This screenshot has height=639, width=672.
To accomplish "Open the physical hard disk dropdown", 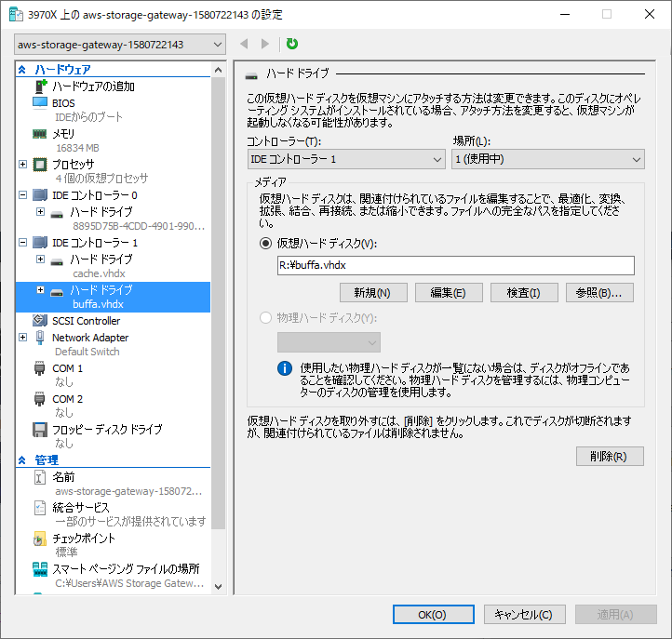I will [x=329, y=342].
